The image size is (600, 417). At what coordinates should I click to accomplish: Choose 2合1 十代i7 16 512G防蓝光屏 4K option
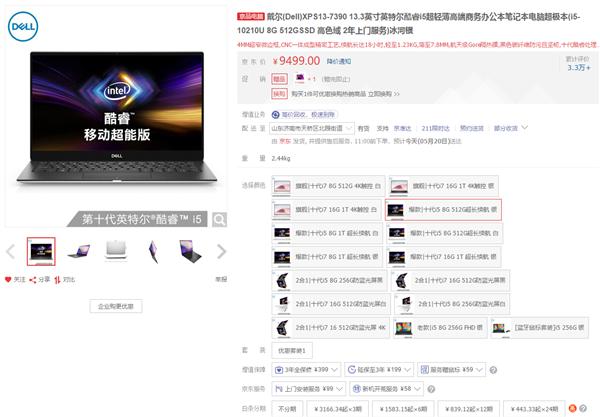pos(331,328)
